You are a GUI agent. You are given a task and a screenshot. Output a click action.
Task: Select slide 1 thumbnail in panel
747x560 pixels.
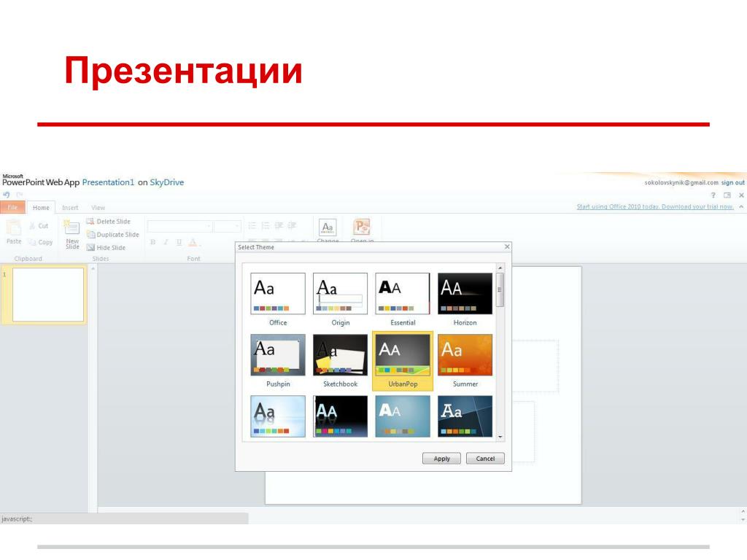point(47,295)
